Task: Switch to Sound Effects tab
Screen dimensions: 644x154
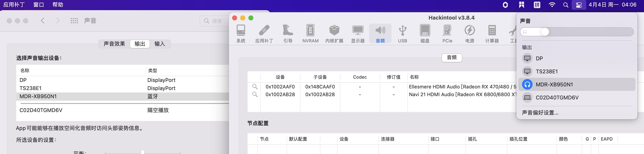Action: click(114, 44)
